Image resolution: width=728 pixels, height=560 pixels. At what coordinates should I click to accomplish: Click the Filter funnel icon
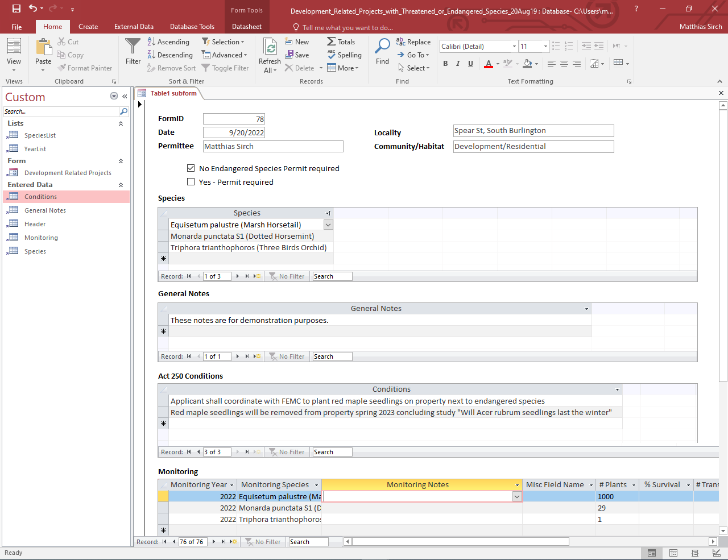(133, 47)
